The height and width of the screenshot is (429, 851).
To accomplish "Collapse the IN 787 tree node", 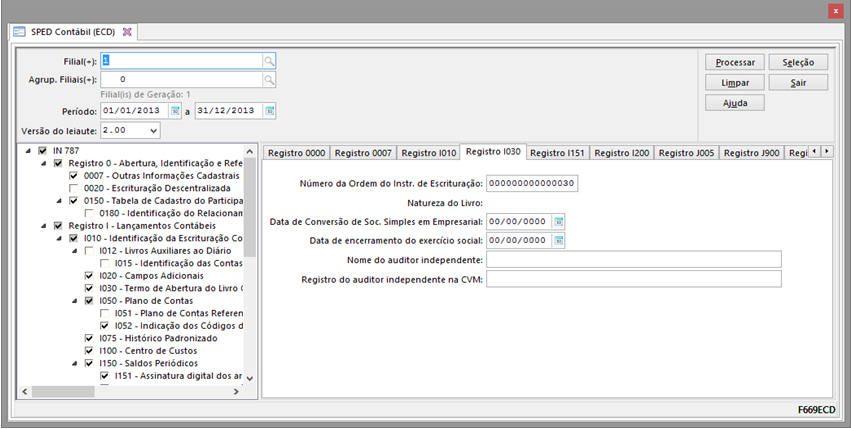I will (28, 151).
